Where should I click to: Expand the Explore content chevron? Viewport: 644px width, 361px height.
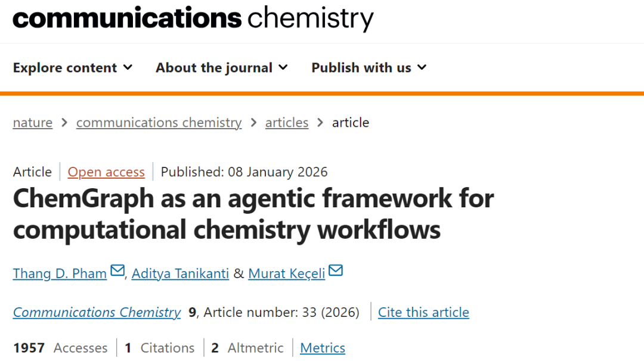tap(128, 67)
